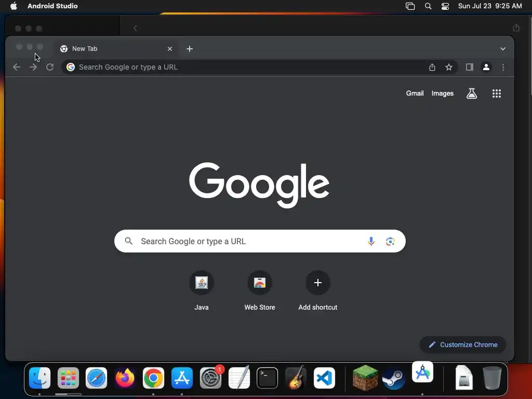Image resolution: width=532 pixels, height=399 pixels.
Task: Launch Firefox from the dock
Action: click(125, 378)
